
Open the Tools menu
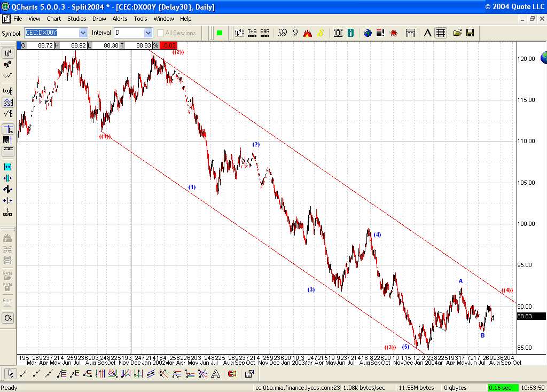[x=140, y=19]
